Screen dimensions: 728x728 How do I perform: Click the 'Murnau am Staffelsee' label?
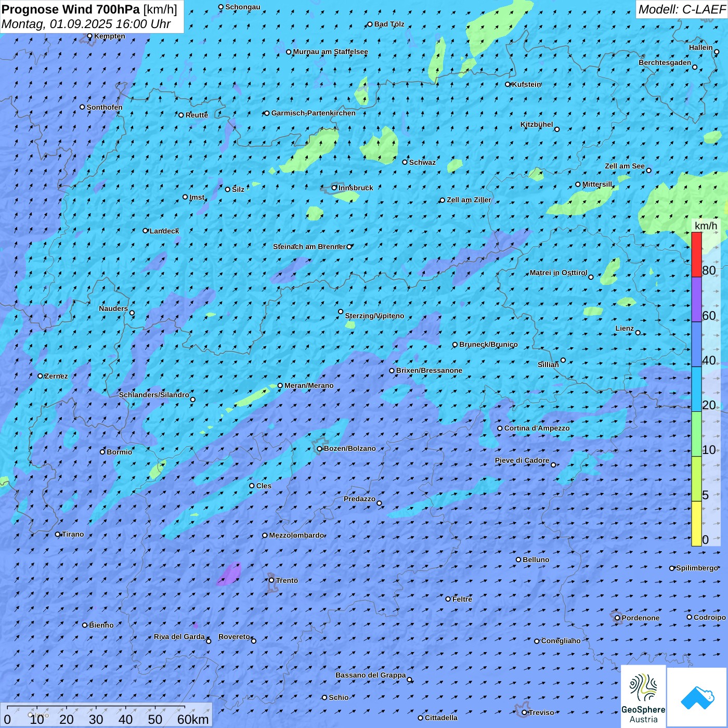[330, 51]
